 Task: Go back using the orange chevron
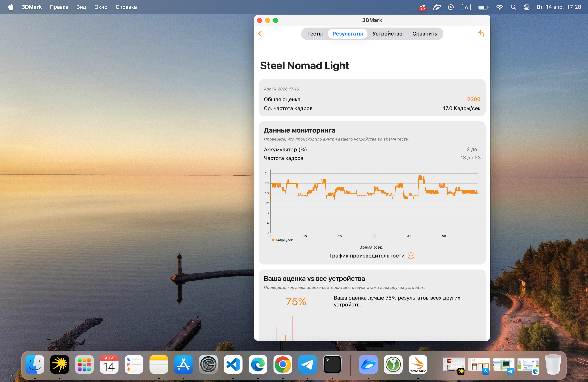click(x=260, y=34)
